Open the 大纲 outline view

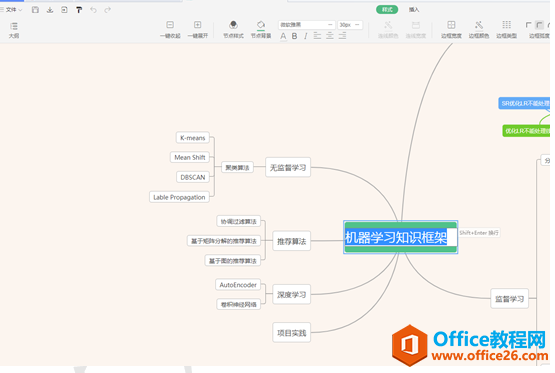14,30
